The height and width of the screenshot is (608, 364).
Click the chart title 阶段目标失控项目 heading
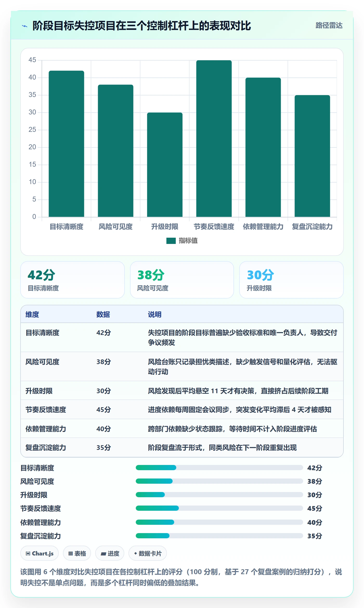pos(142,26)
